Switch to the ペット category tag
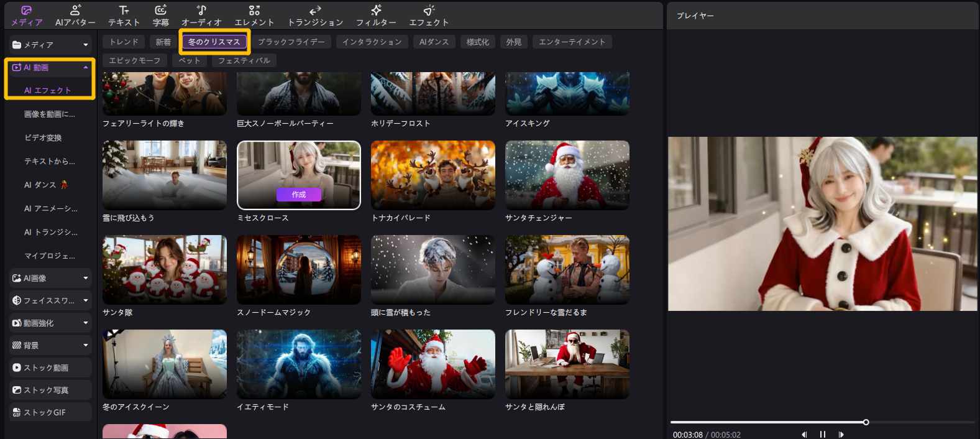980x439 pixels. pos(190,60)
